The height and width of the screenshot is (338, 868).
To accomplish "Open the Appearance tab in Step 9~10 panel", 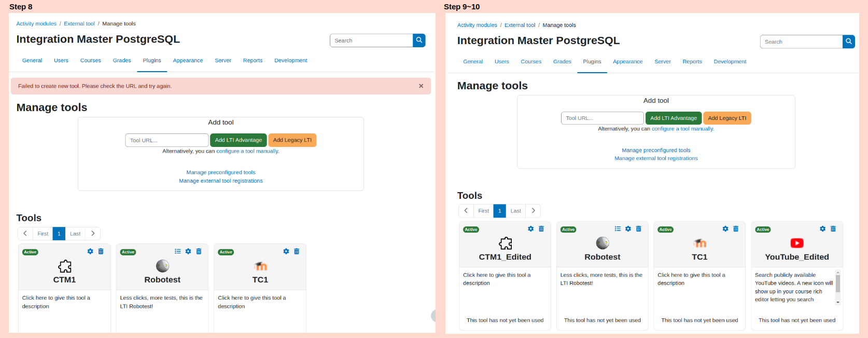I will point(628,62).
